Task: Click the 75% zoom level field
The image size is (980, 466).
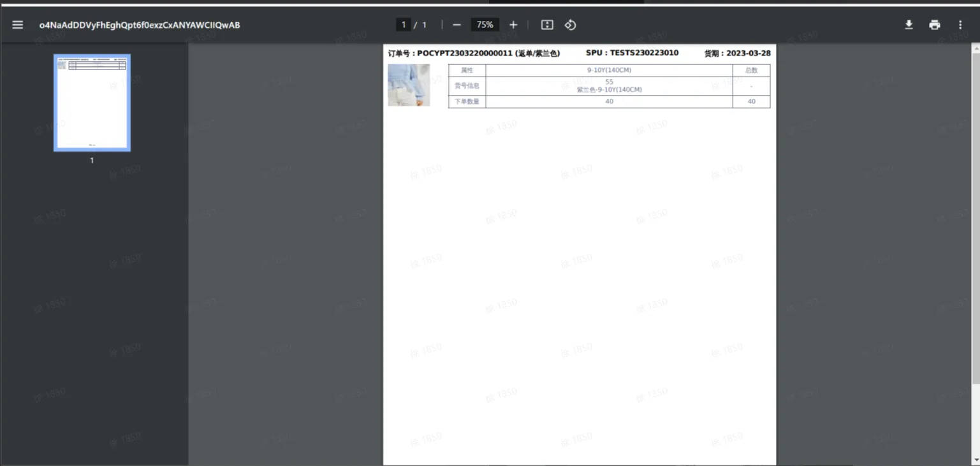Action: coord(485,25)
